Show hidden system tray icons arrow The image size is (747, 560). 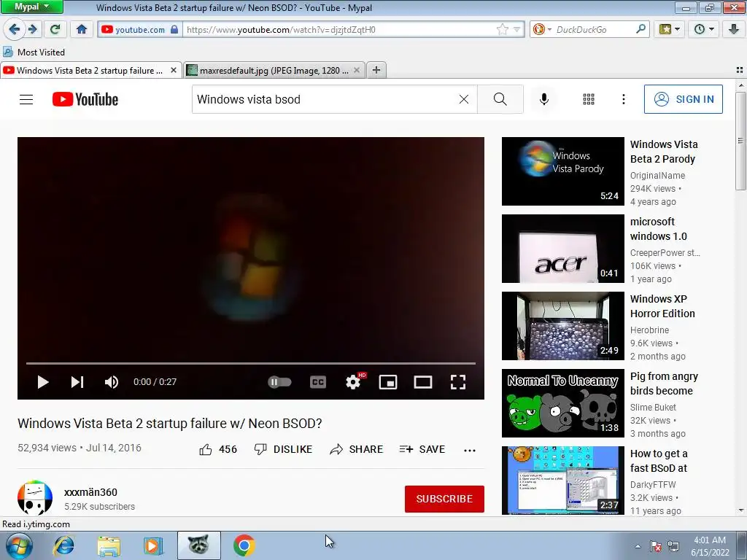tap(638, 546)
